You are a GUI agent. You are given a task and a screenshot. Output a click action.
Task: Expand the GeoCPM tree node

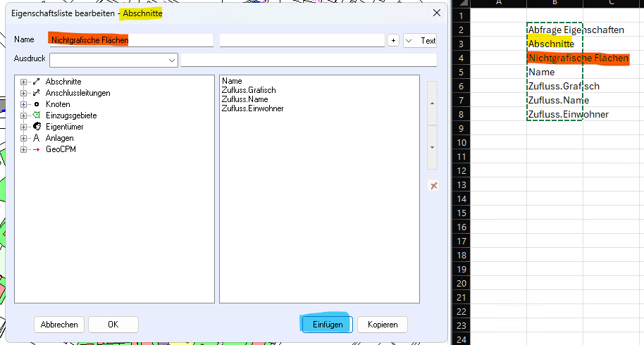click(23, 149)
